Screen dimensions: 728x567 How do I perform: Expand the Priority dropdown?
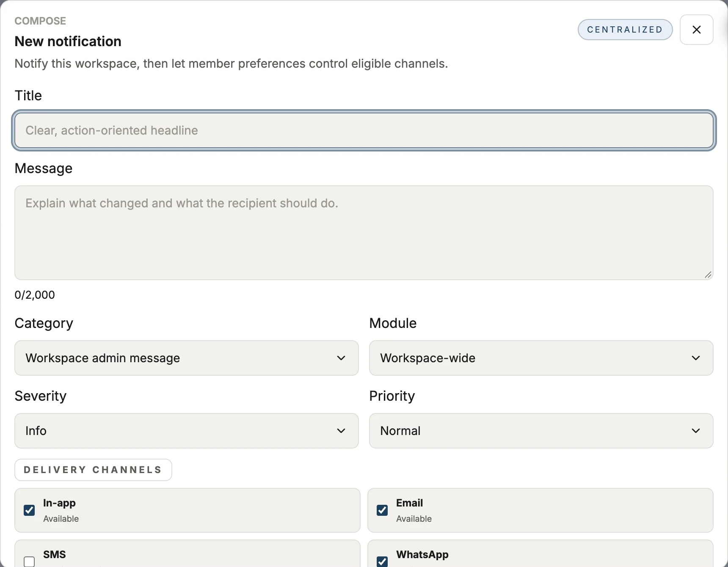pos(541,431)
